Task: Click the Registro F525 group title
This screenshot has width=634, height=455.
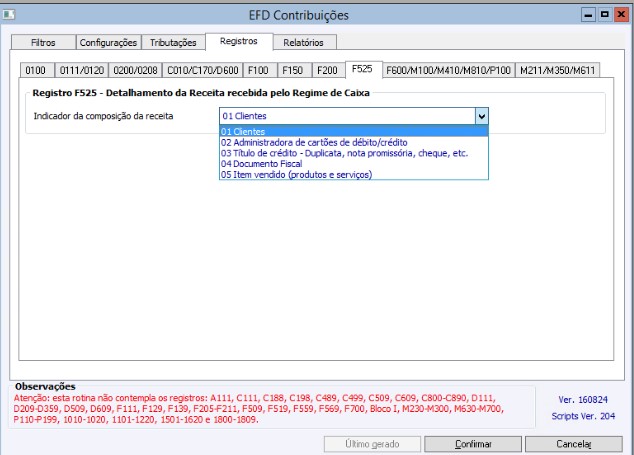Action: coord(201,93)
